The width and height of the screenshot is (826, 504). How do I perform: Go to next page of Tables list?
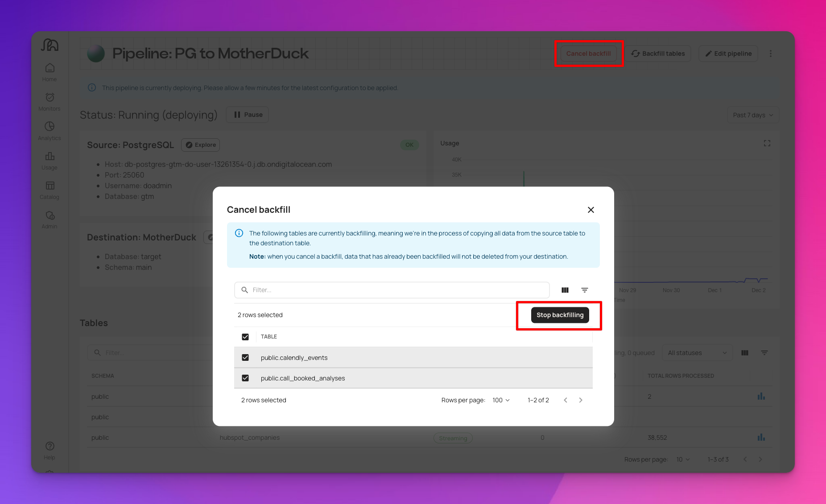click(760, 459)
